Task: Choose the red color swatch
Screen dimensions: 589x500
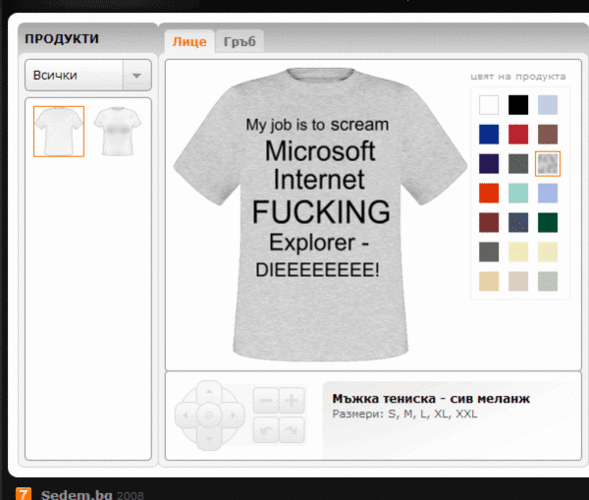Action: pyautogui.click(x=518, y=134)
